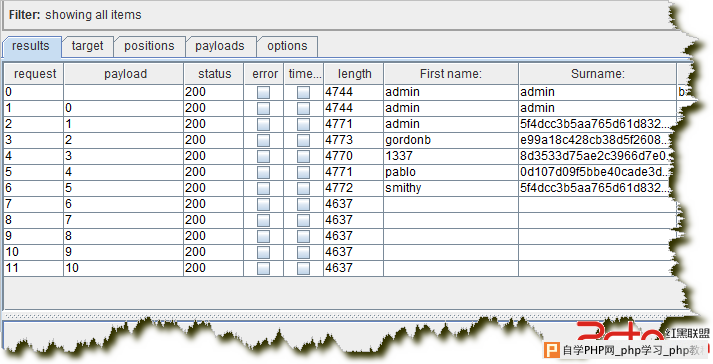The height and width of the screenshot is (364, 713).
Task: Select the 1337 first name cell
Action: point(451,156)
